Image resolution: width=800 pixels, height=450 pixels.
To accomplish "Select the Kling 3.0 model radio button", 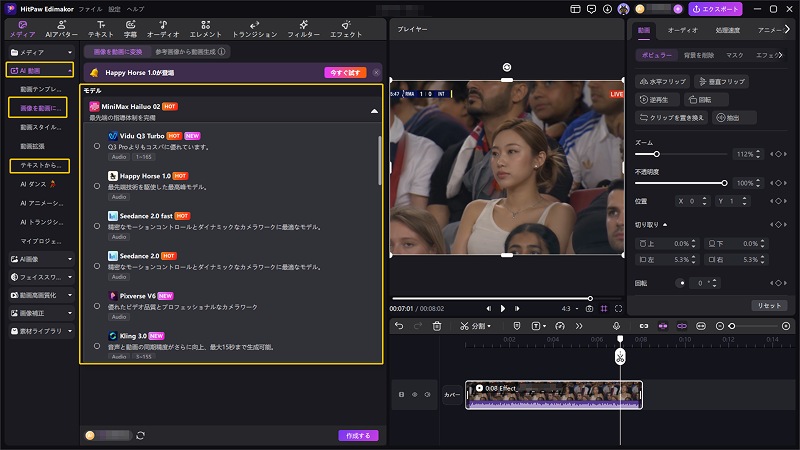I will point(97,346).
